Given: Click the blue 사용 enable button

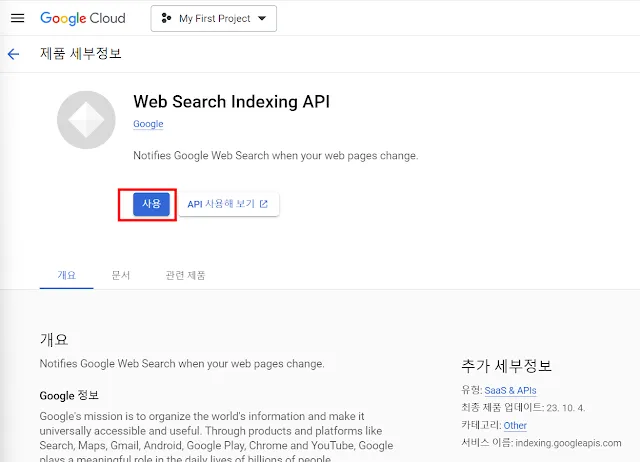Looking at the screenshot, I should [151, 204].
